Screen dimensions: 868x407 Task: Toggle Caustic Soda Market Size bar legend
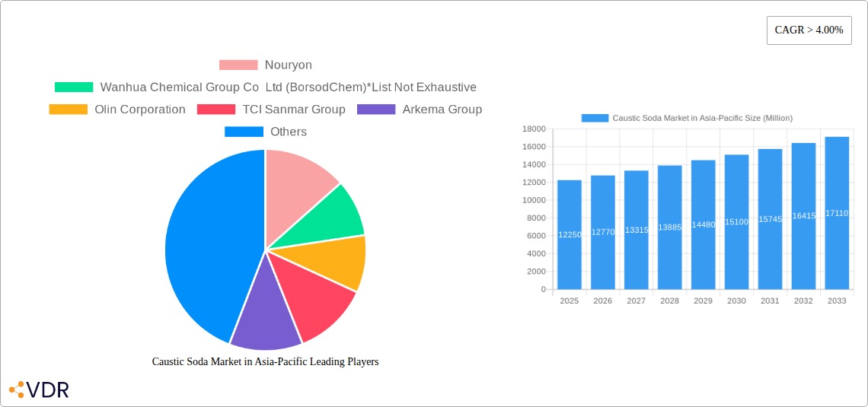(x=686, y=118)
